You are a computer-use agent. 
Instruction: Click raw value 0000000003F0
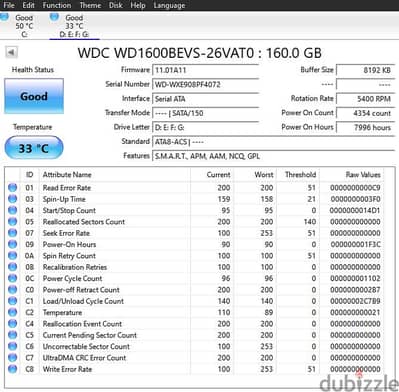(355, 199)
